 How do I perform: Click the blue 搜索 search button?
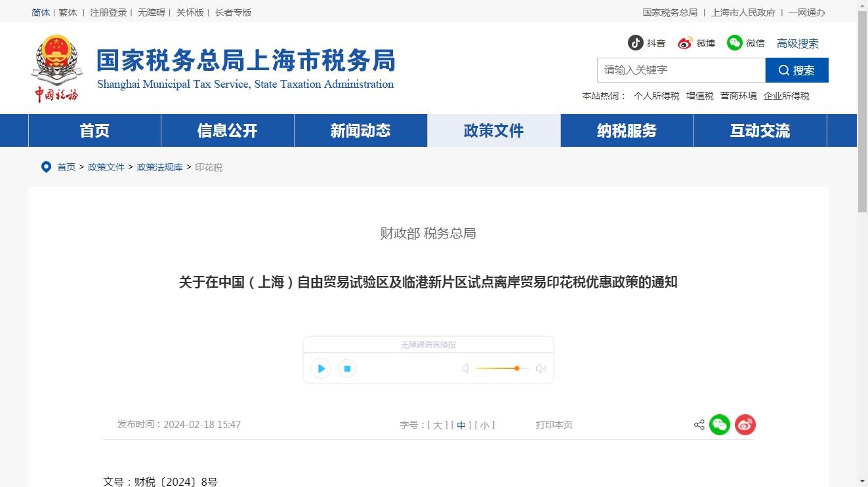[x=796, y=70]
